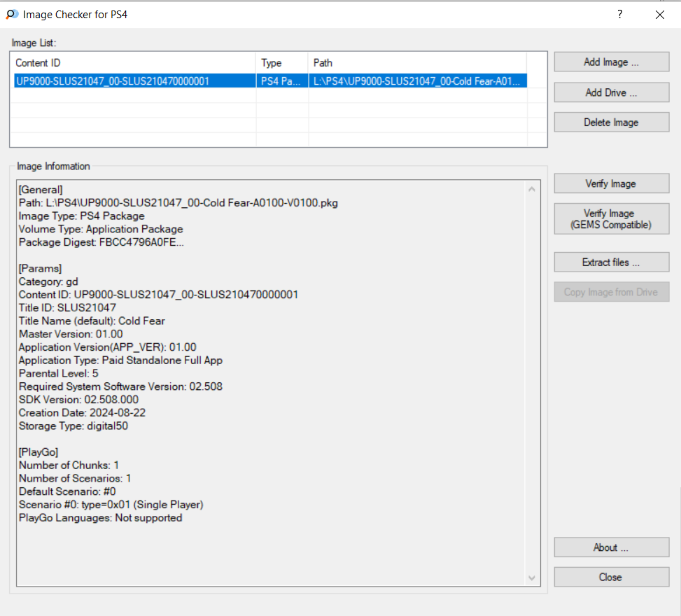Image resolution: width=681 pixels, height=616 pixels.
Task: Click 'Storage Type: digital50' line
Action: tap(73, 426)
